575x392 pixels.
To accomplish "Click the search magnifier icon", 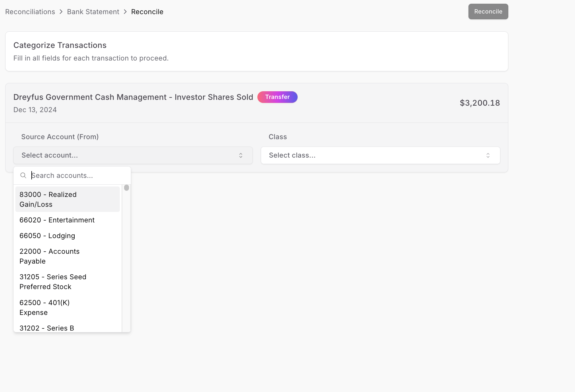I will coord(23,175).
